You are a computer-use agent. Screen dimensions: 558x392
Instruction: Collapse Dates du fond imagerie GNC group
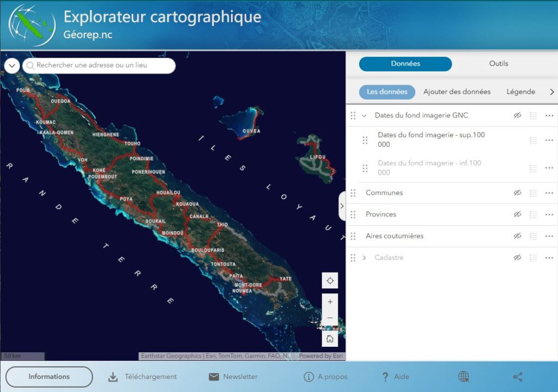365,116
